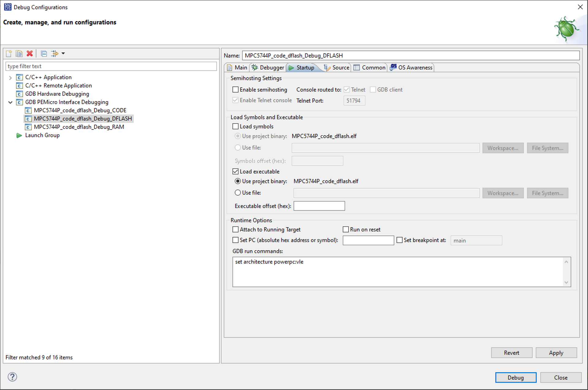
Task: Select the Launch Group green arrow item
Action: click(42, 135)
